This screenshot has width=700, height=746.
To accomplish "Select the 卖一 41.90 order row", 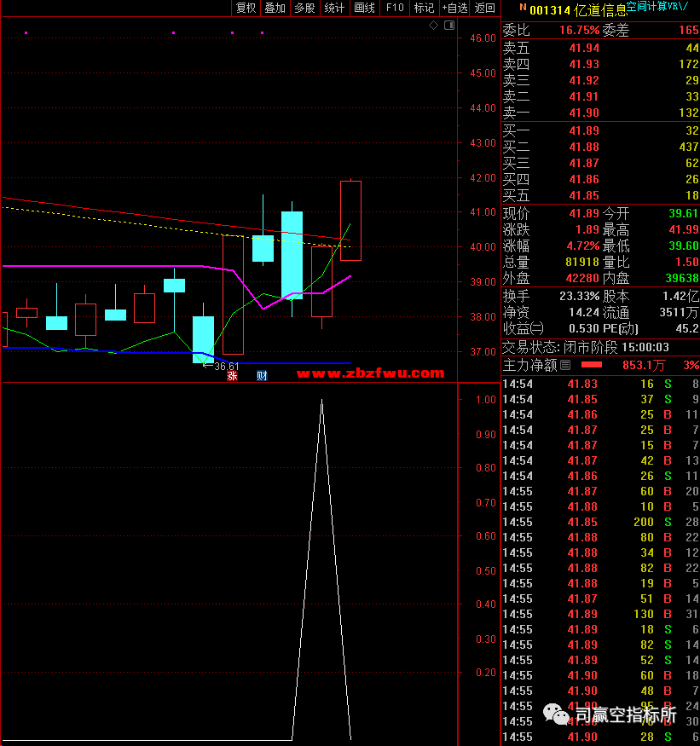I will [600, 113].
